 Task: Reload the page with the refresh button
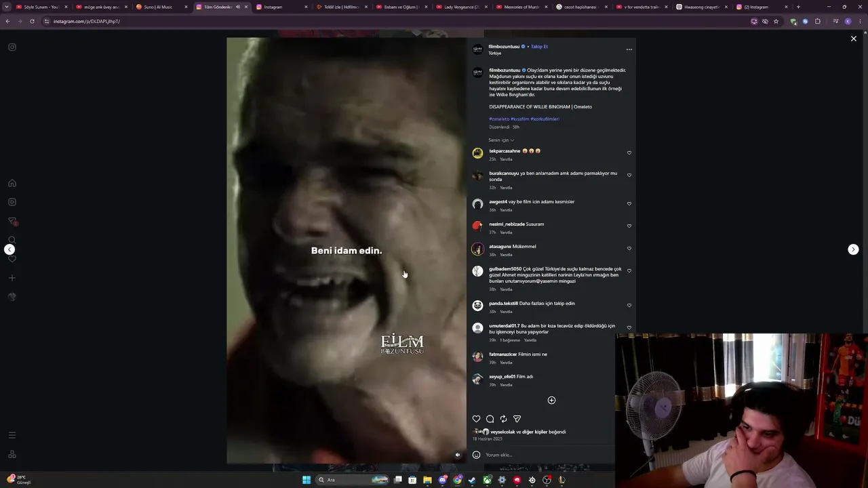click(32, 21)
